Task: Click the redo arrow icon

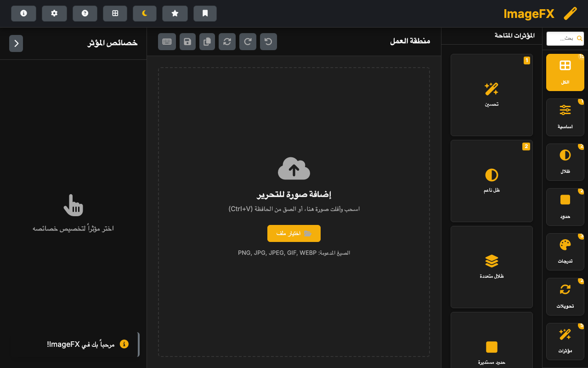Action: [248, 41]
